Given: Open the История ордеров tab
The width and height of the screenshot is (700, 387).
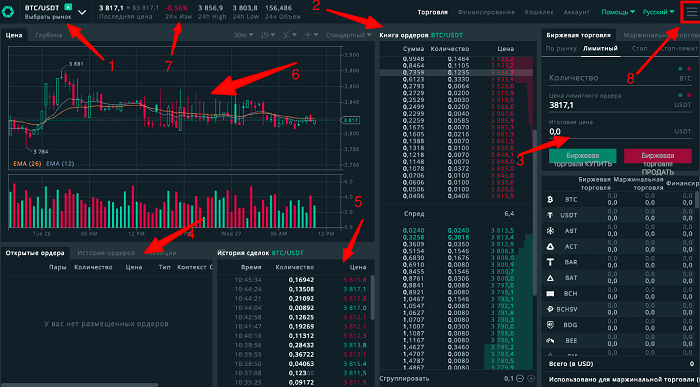Looking at the screenshot, I should [106, 253].
